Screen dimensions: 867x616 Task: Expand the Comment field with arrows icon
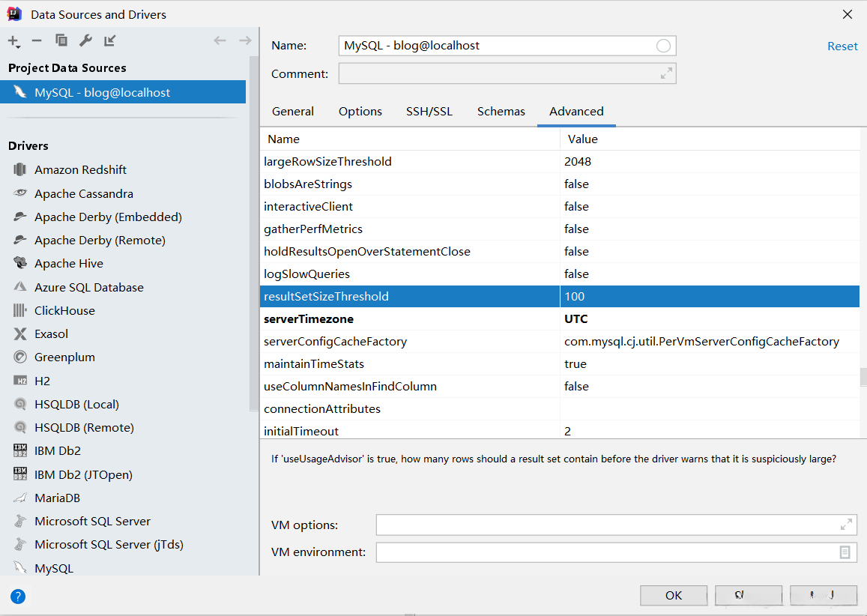coord(666,73)
